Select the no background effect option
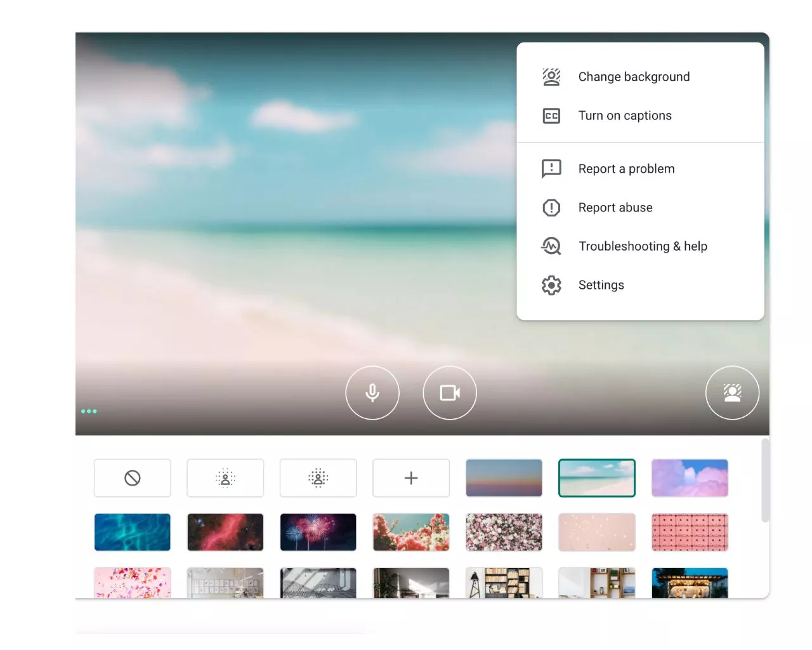The height and width of the screenshot is (650, 812). pyautogui.click(x=133, y=478)
